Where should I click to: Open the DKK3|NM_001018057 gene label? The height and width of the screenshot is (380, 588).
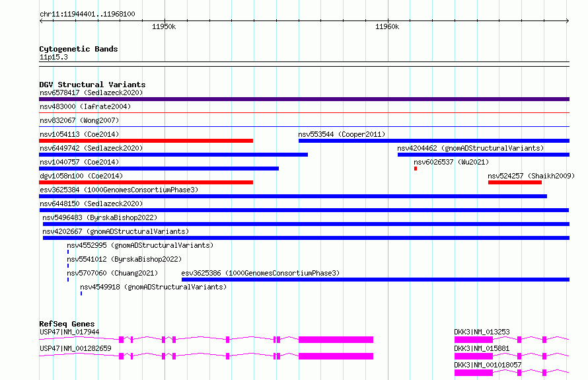[x=488, y=365]
